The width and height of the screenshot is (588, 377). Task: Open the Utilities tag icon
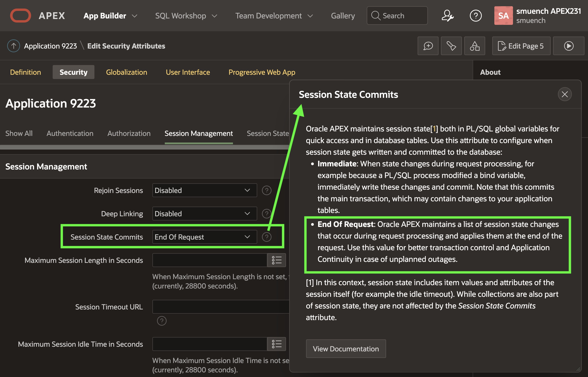click(451, 46)
